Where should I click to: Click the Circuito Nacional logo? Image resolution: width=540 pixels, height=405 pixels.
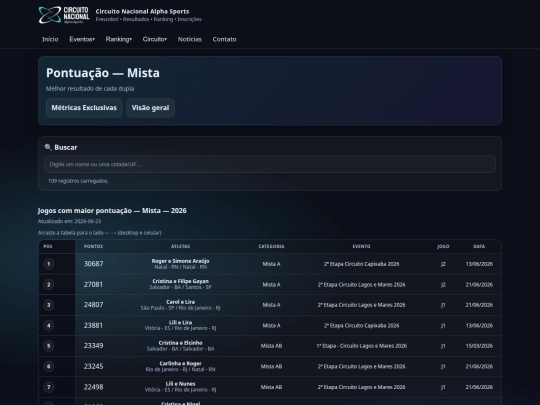click(64, 15)
